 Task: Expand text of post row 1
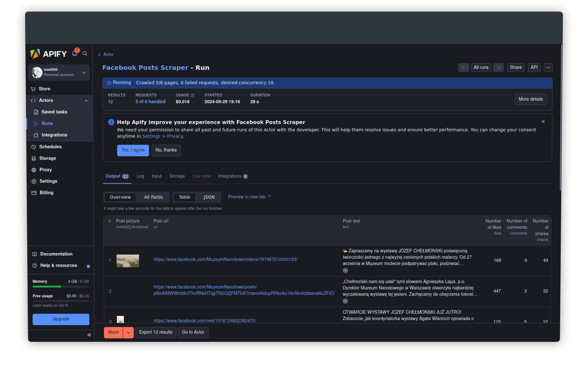click(x=345, y=270)
